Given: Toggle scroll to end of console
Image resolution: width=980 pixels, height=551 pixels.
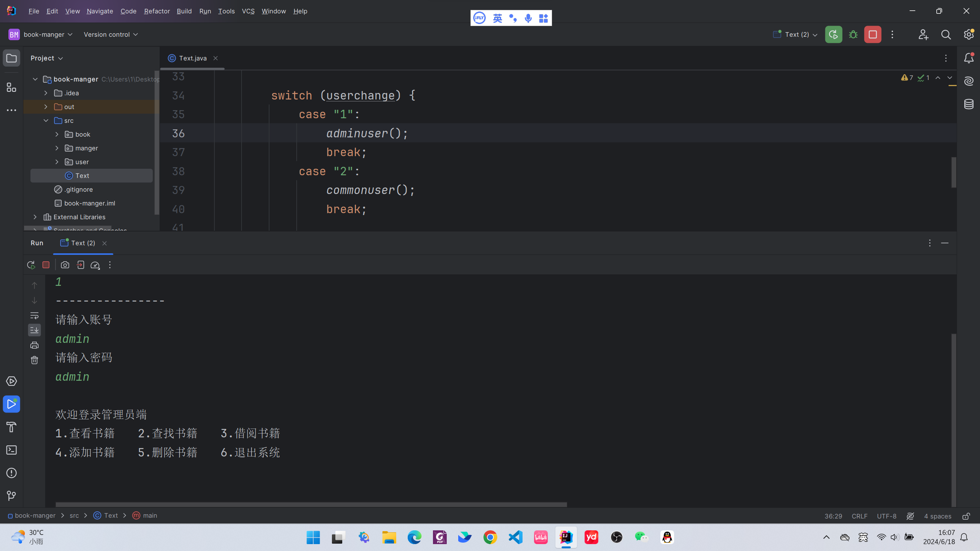Looking at the screenshot, I should tap(34, 330).
